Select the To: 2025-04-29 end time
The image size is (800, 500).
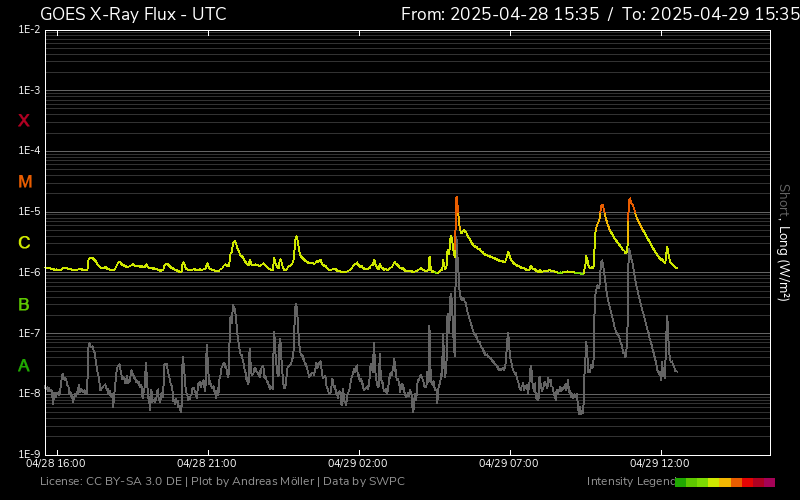(x=711, y=14)
